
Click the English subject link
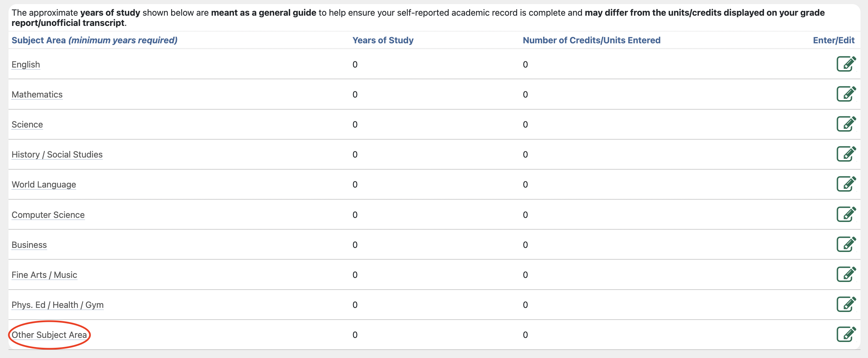pos(26,64)
